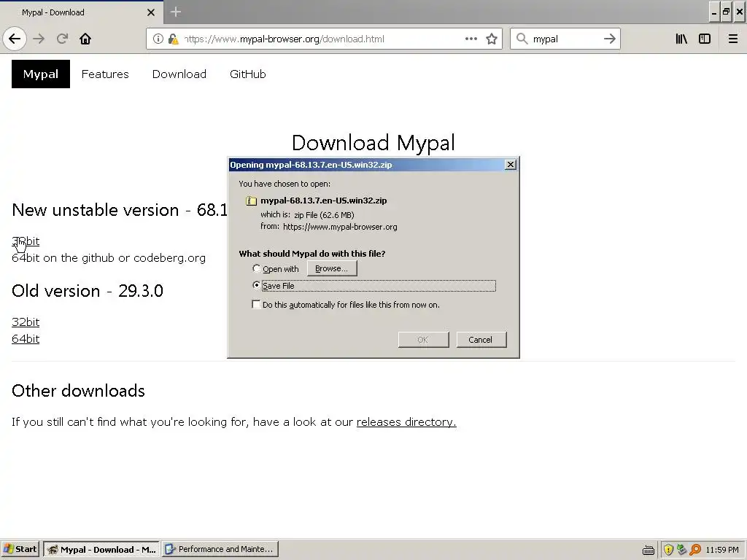This screenshot has height=560, width=747.
Task: Click the Other downloads heading
Action: click(78, 391)
